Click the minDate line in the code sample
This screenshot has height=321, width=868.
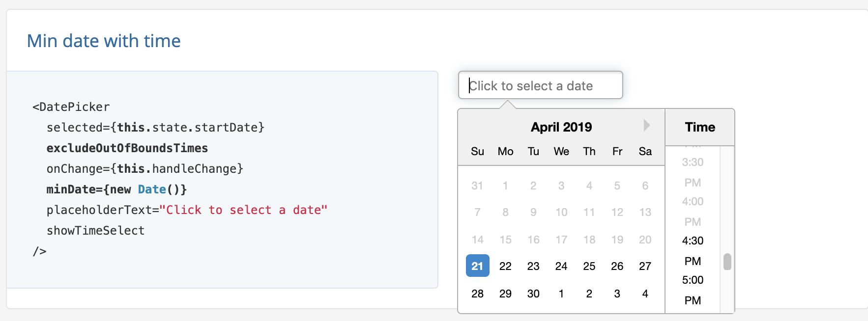point(117,189)
